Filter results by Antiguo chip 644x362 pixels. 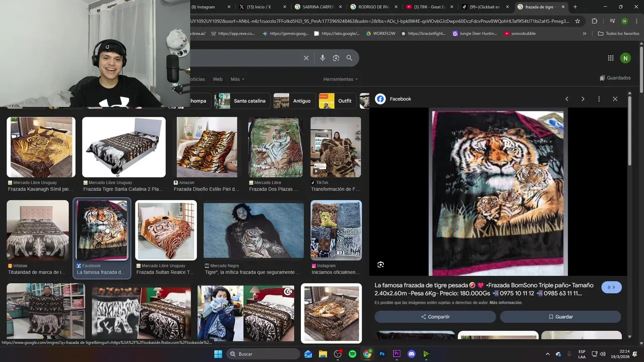(x=294, y=101)
